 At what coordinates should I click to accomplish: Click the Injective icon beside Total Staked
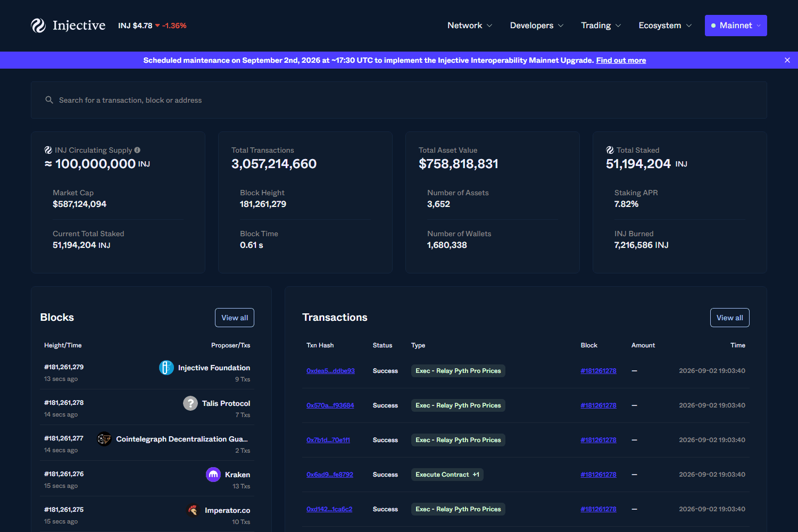coord(610,150)
